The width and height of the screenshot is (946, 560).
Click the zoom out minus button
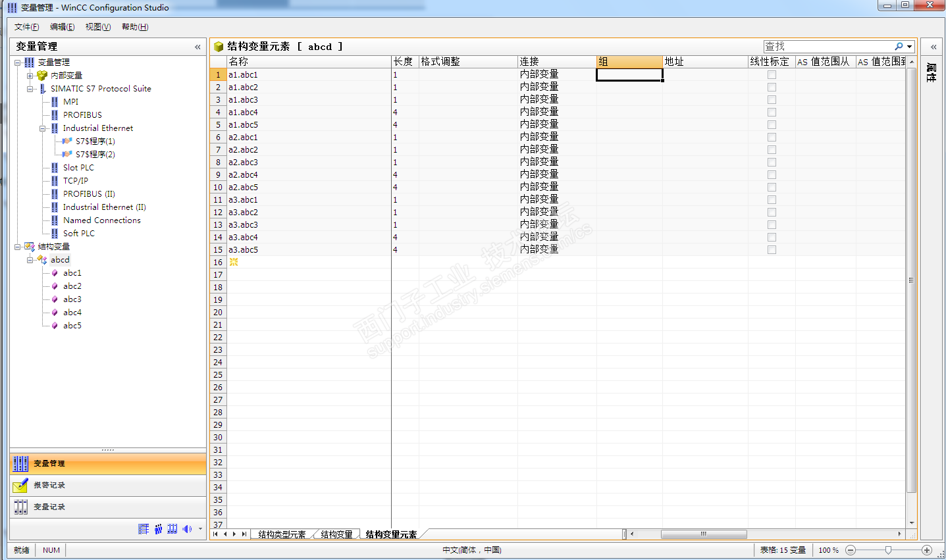click(x=851, y=550)
